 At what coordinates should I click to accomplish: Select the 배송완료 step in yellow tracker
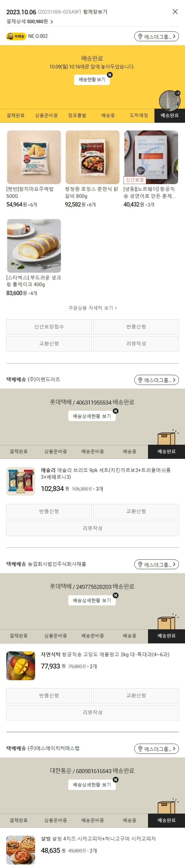click(169, 115)
